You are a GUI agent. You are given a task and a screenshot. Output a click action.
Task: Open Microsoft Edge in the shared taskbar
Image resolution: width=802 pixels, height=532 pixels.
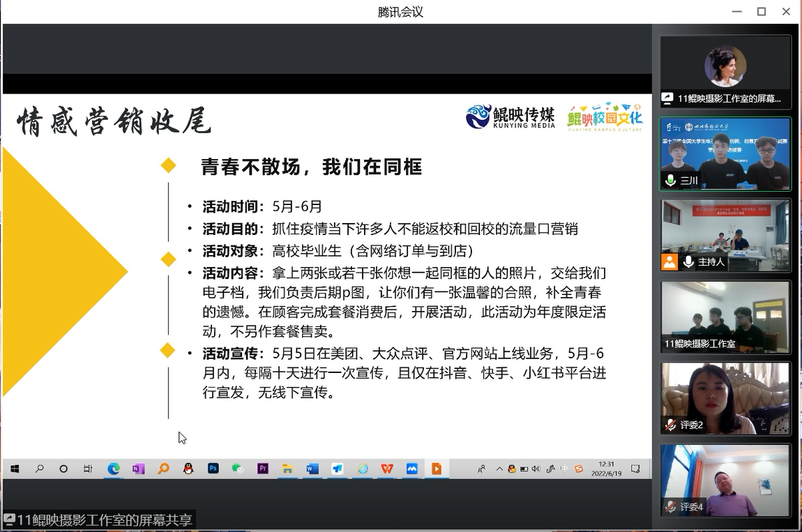coord(113,469)
